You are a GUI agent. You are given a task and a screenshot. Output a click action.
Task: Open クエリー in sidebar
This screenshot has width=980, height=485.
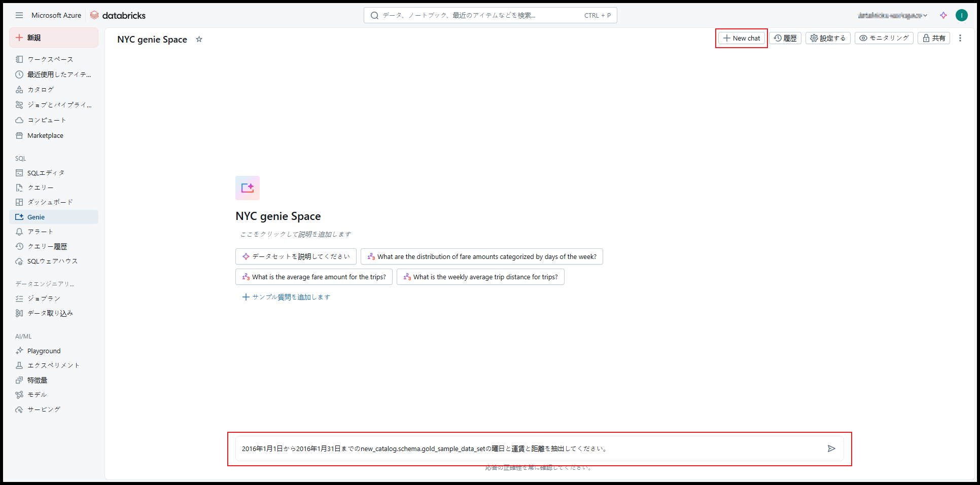pos(54,188)
